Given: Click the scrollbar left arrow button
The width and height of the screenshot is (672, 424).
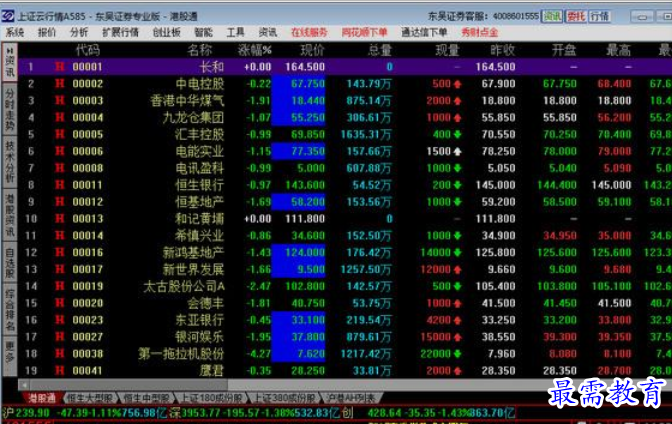Looking at the screenshot, I should point(24,385).
